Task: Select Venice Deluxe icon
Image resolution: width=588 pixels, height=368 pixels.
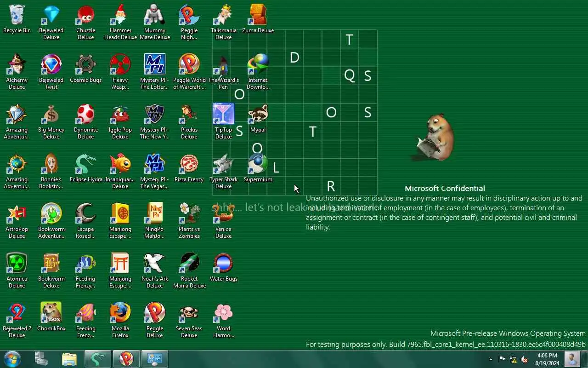Action: [224, 221]
